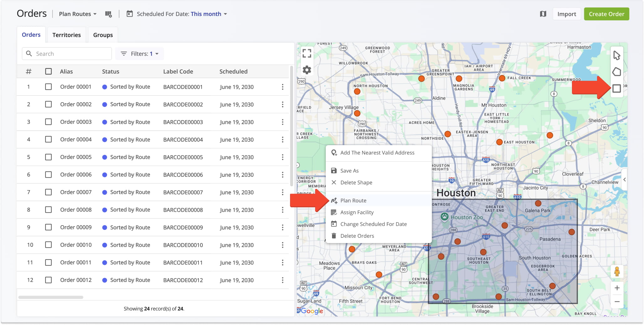
Task: Choose Delete Orders from context menu
Action: coord(379,236)
